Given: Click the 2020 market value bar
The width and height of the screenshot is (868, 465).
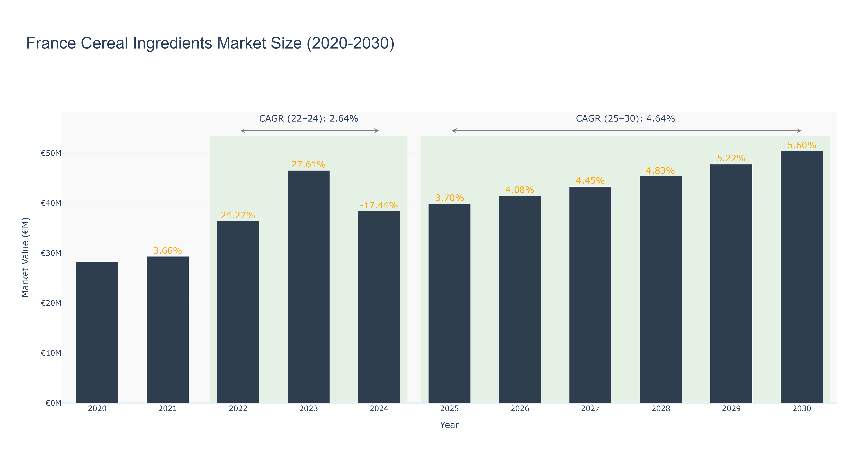Looking at the screenshot, I should pyautogui.click(x=97, y=332).
